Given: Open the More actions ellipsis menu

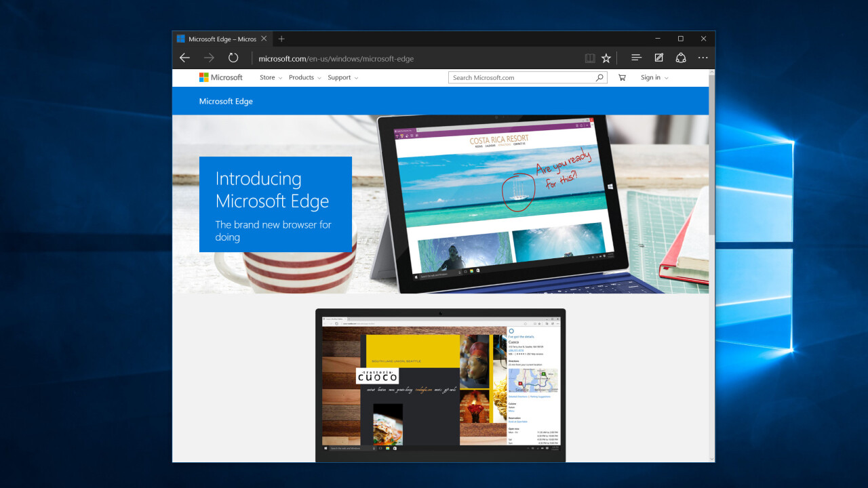Looking at the screenshot, I should [x=703, y=58].
